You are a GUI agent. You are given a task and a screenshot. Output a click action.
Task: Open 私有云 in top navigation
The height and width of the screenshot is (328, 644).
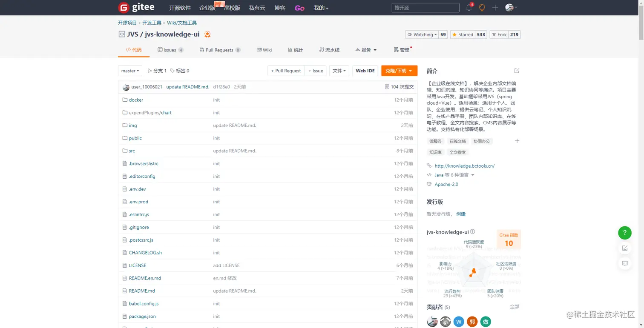tap(257, 8)
